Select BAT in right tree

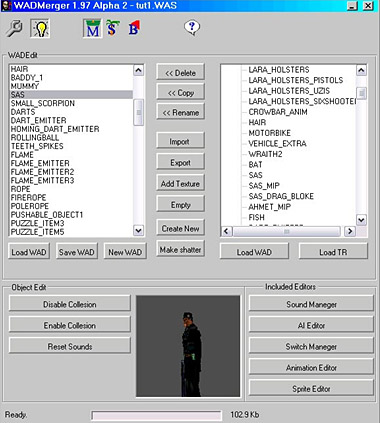[x=255, y=165]
